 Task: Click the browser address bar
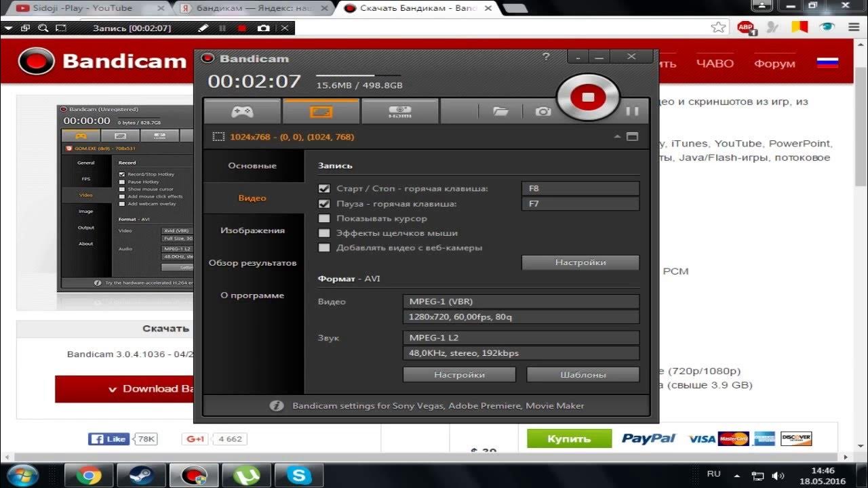[x=502, y=28]
